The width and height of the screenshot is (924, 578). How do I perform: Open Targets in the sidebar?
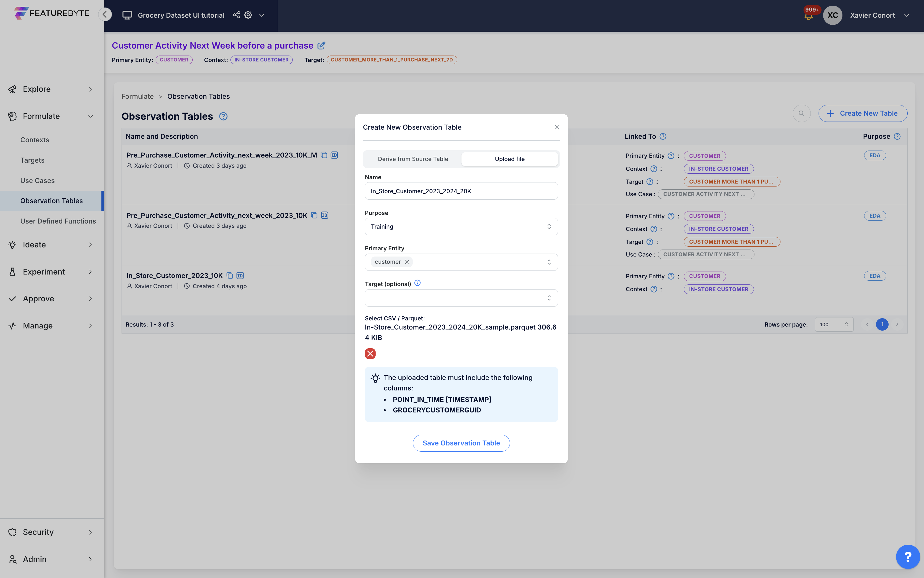(32, 160)
